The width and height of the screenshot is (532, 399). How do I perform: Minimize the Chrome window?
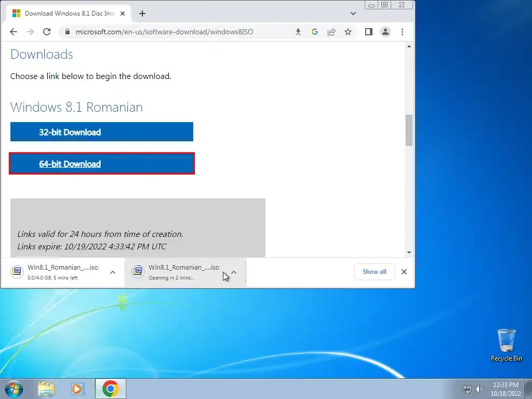pyautogui.click(x=371, y=5)
